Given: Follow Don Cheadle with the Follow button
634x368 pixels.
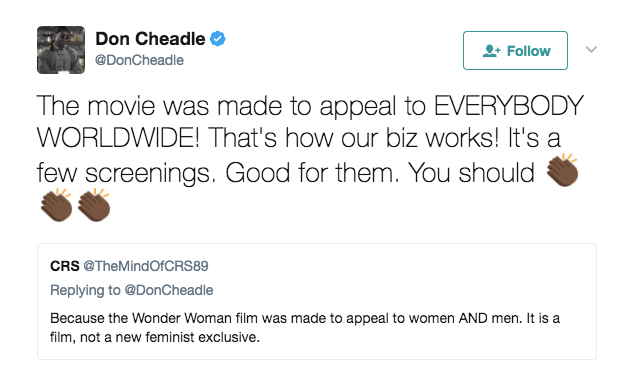Looking at the screenshot, I should coord(515,51).
